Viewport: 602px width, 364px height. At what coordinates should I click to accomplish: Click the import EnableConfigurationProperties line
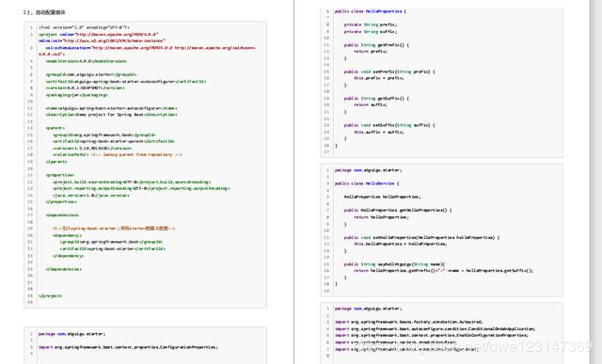[x=432, y=335]
